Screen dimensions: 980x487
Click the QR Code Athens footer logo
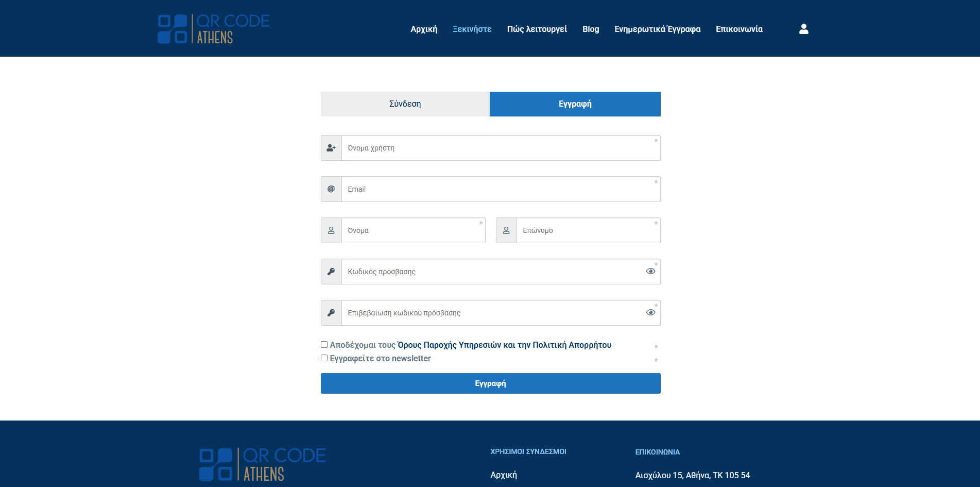coord(263,464)
